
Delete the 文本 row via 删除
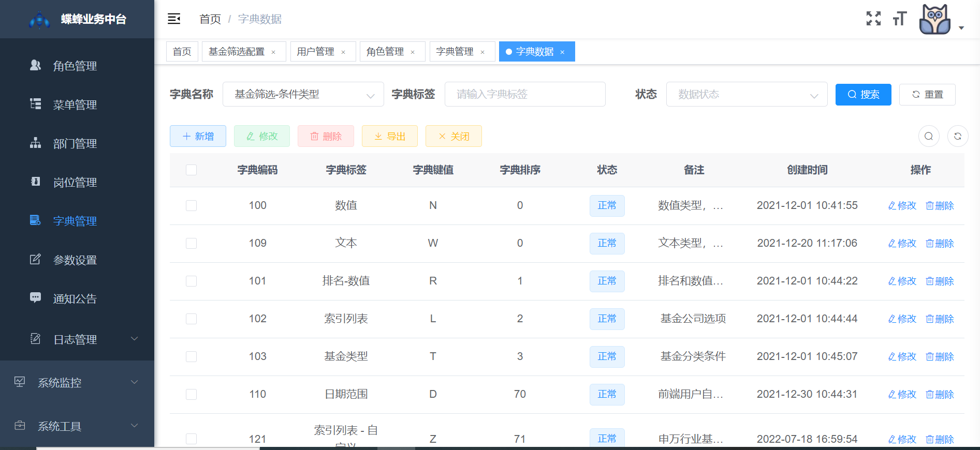click(x=940, y=243)
